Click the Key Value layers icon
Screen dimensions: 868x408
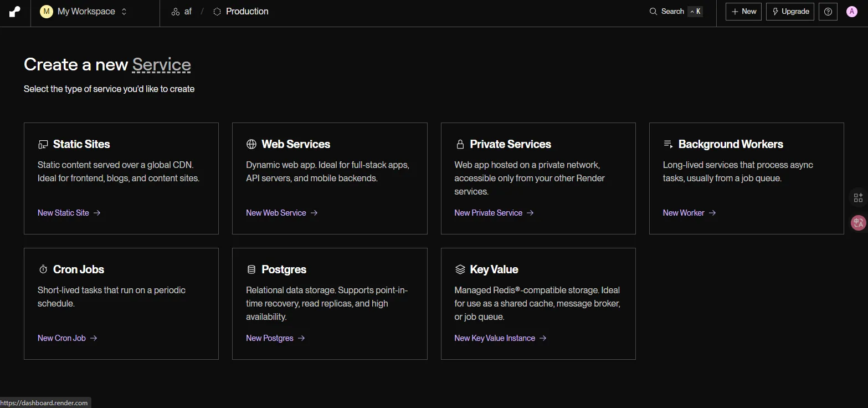pos(460,270)
